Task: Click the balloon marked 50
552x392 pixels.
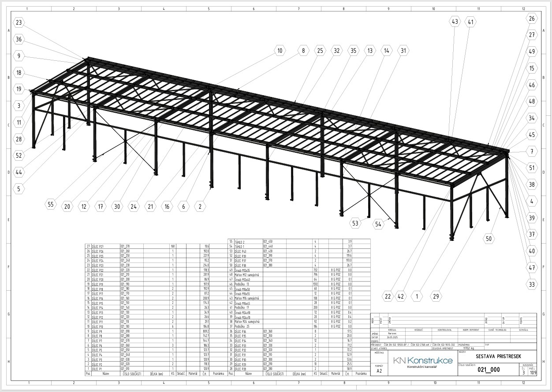Action: pos(489,239)
